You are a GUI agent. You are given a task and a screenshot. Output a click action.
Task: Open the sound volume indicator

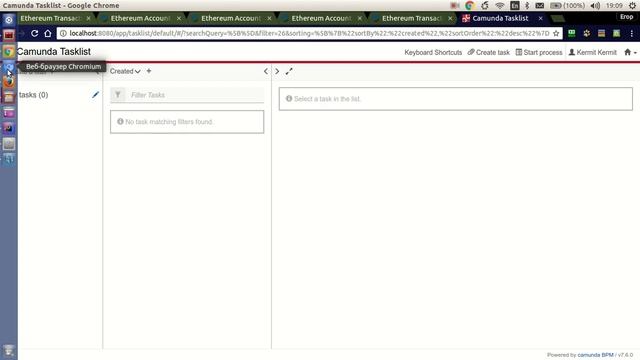[x=596, y=6]
